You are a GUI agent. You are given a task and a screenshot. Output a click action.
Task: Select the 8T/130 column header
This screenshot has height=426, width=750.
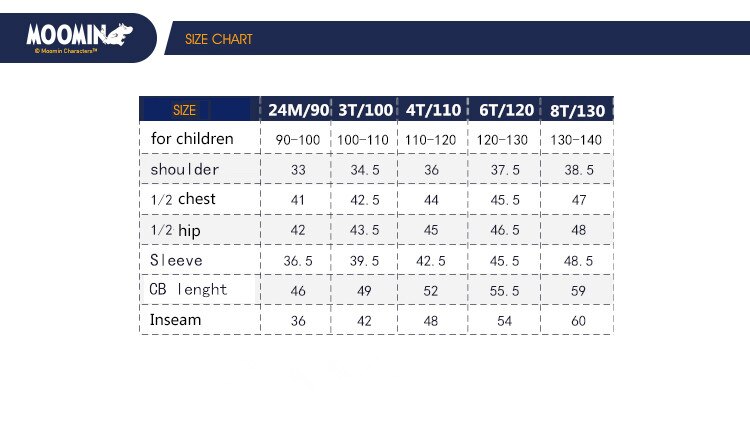point(577,110)
